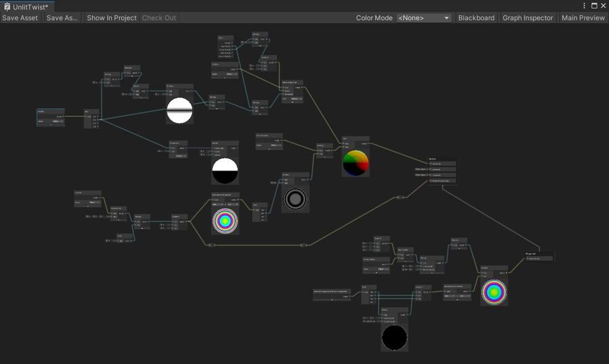Select the color wheel sphere preview
This screenshot has width=609, height=364.
point(356,163)
